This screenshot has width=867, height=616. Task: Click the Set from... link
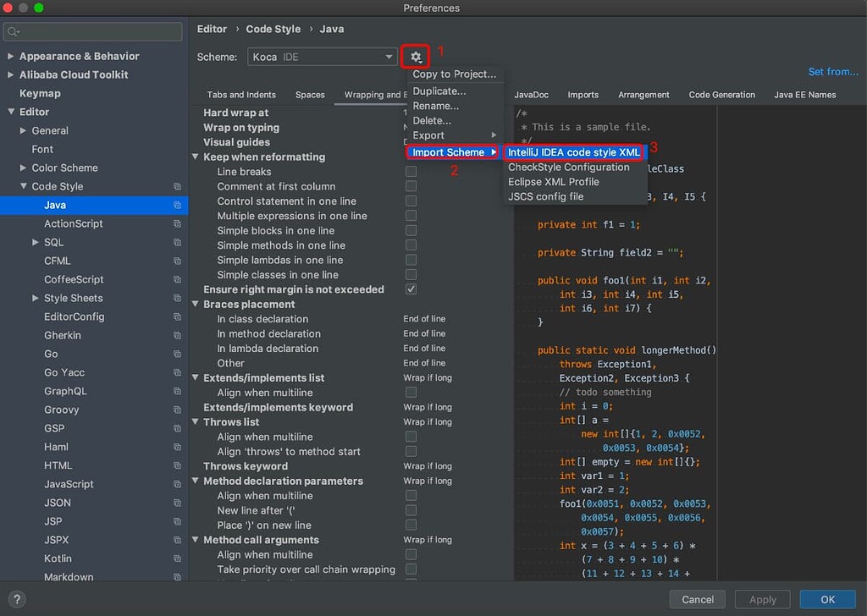[x=832, y=72]
